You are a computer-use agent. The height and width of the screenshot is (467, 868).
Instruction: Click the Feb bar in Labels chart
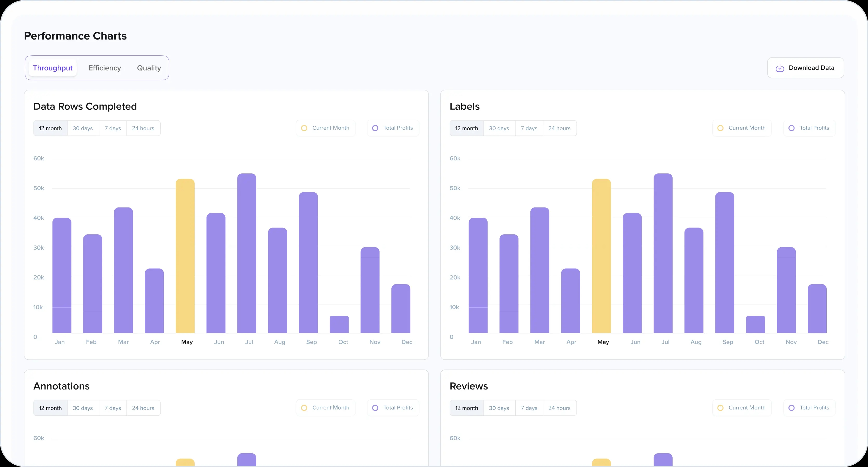509,284
